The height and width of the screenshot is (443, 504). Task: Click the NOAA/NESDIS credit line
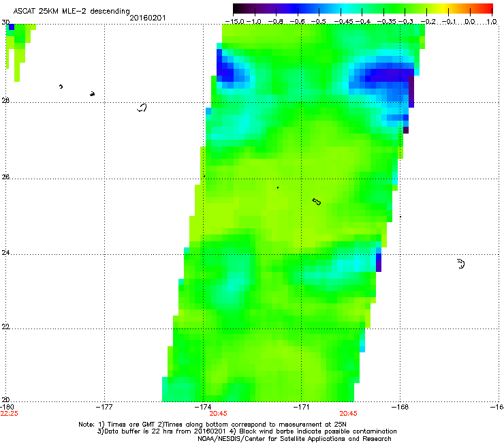pos(294,439)
